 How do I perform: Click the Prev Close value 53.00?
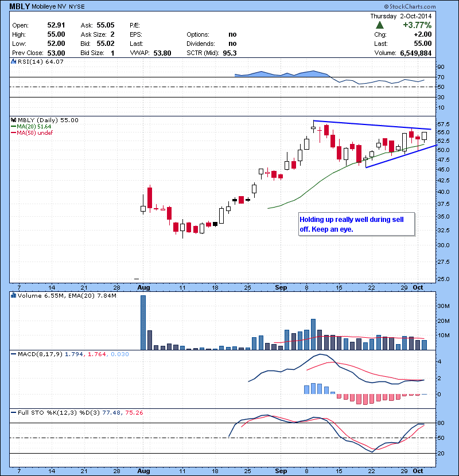pos(56,53)
